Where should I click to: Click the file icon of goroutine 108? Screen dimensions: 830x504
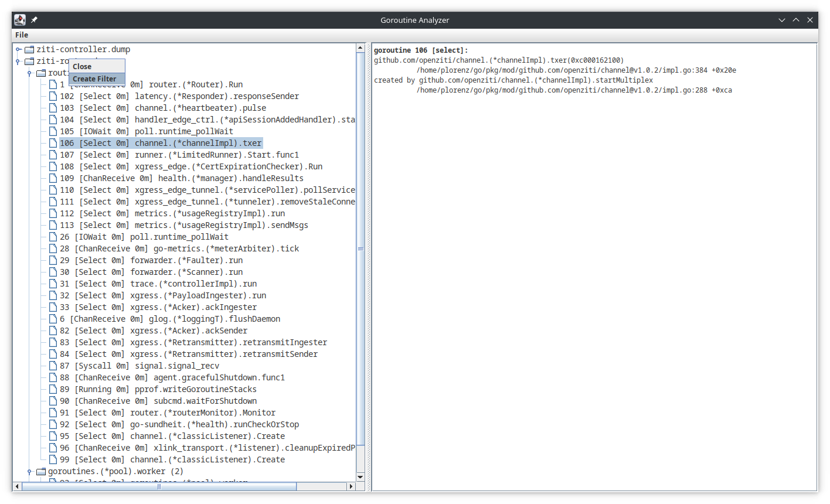(53, 166)
